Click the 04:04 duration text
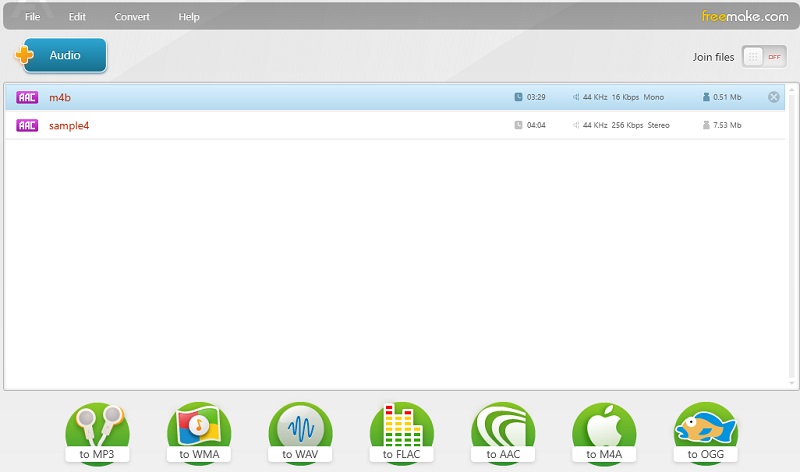Viewport: 800px width, 472px height. click(x=536, y=125)
